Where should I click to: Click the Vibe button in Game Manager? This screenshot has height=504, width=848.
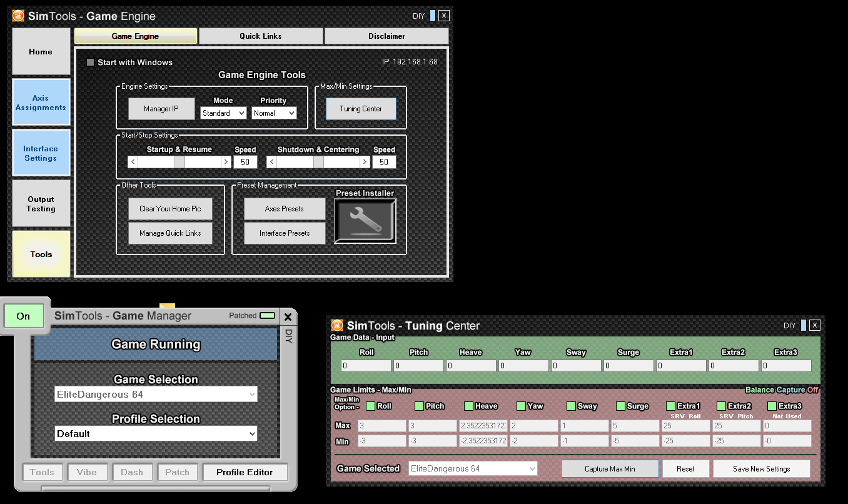tap(88, 472)
